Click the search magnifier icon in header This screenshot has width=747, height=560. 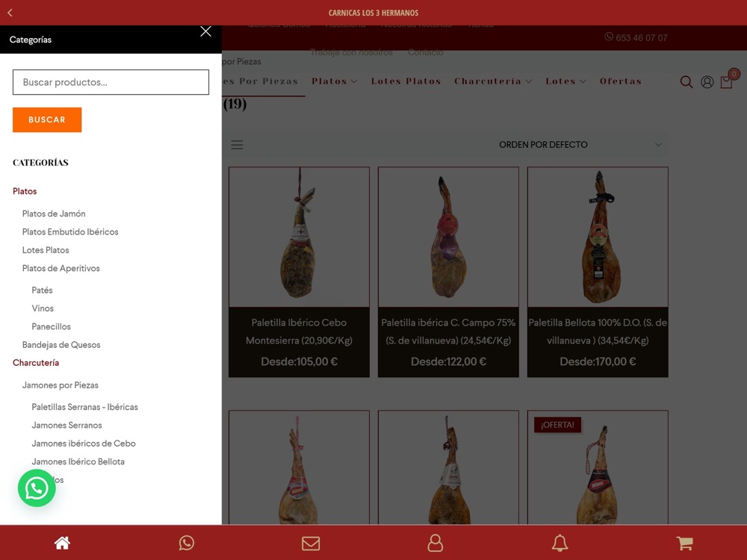686,82
